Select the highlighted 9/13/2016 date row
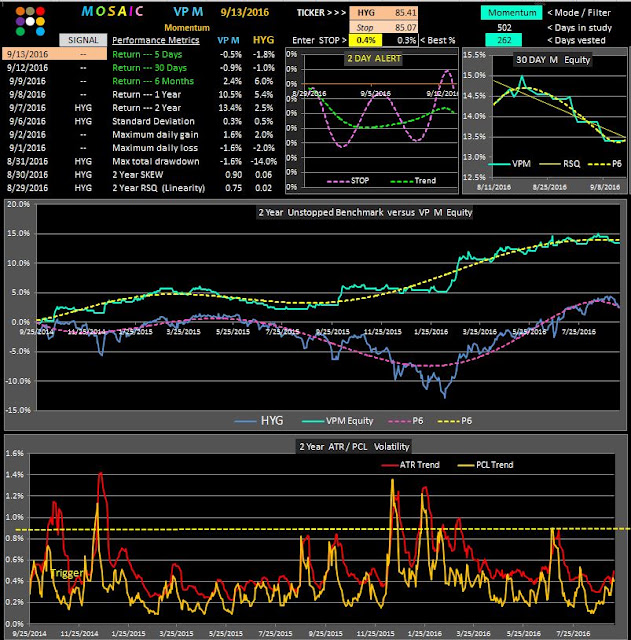Screen dimensions: 631x640 click(x=54, y=54)
